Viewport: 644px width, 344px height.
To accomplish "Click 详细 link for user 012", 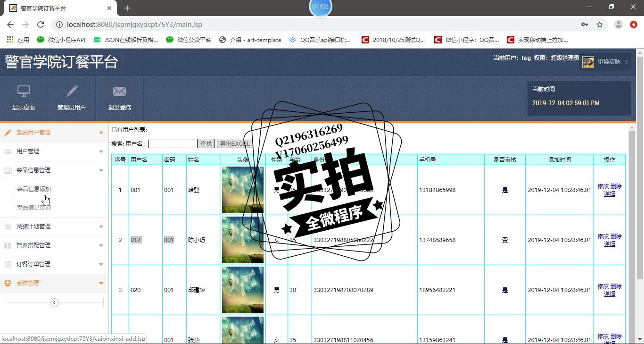I will pyautogui.click(x=610, y=244).
